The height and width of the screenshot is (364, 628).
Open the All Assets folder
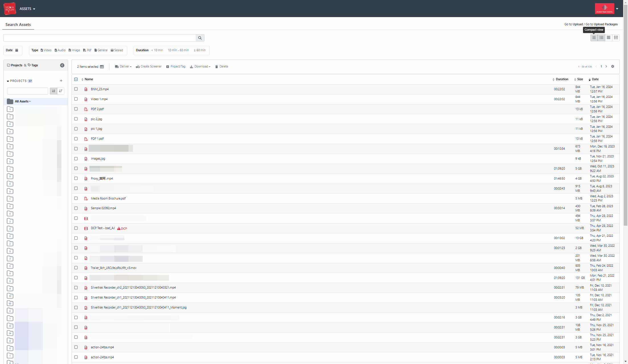(x=22, y=102)
